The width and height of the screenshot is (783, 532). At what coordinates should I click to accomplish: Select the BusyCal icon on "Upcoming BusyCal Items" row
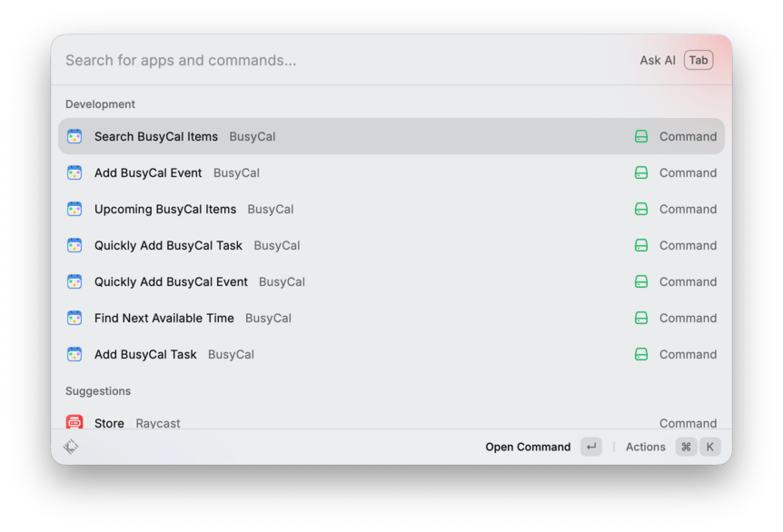74,209
